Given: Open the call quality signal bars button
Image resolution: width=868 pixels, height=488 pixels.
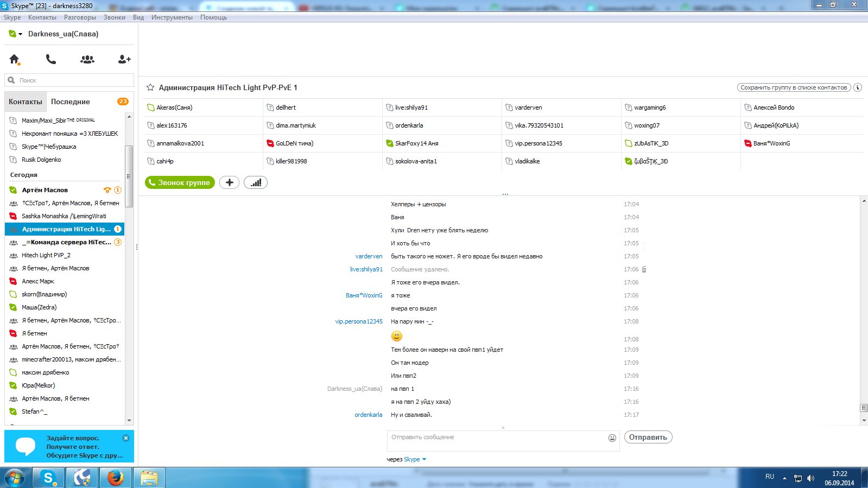Looking at the screenshot, I should pos(256,182).
